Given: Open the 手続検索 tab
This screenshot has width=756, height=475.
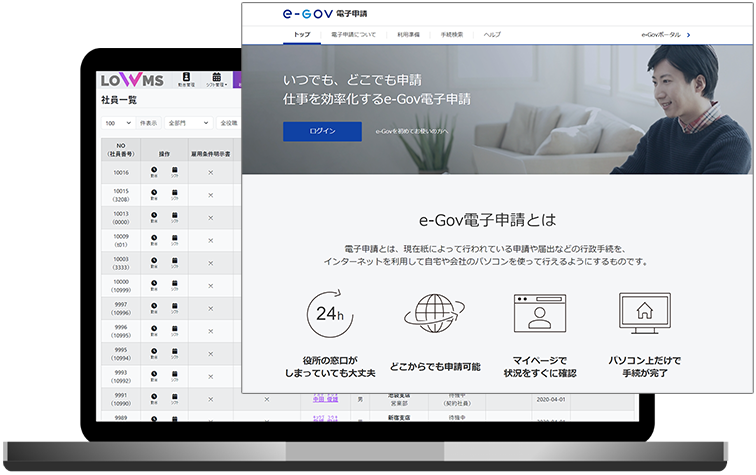Looking at the screenshot, I should point(452,35).
